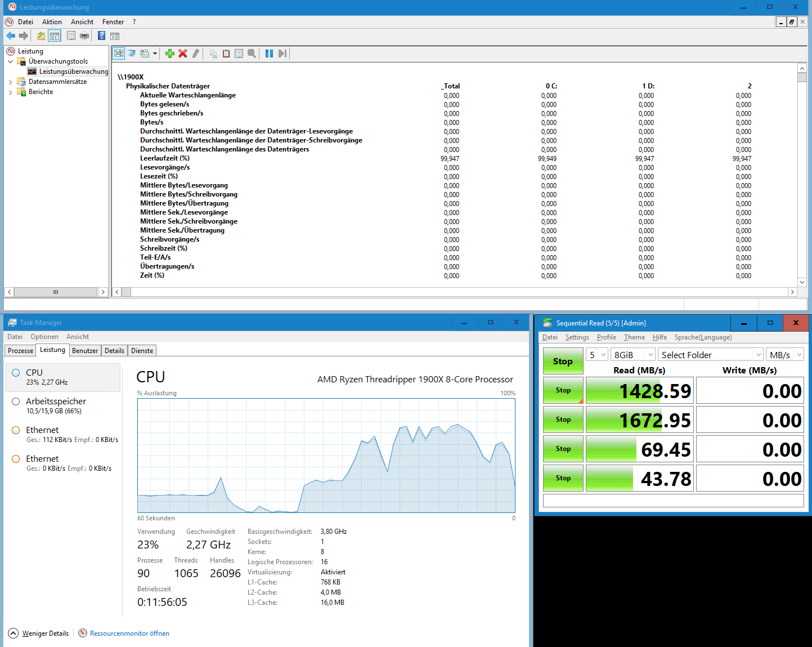Open the Theme menu in CrystalDiskMark
Screen dimensions: 812x647
click(634, 337)
